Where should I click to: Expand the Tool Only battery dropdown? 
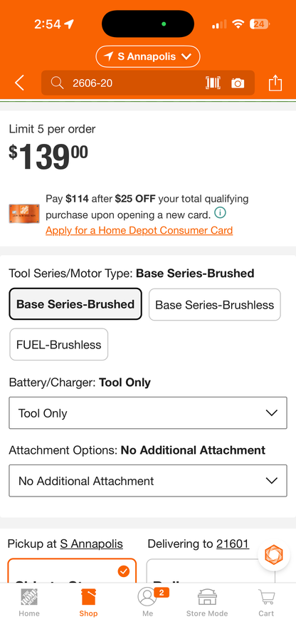(x=148, y=412)
